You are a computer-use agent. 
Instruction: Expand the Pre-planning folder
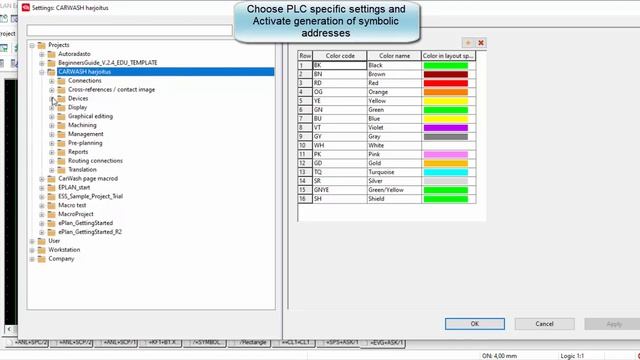pos(52,144)
